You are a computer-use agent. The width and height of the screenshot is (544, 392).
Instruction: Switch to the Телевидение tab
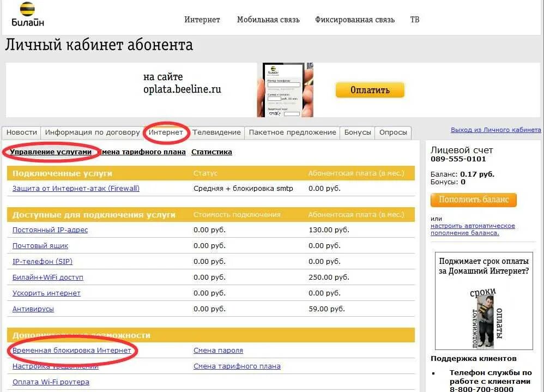pos(216,132)
